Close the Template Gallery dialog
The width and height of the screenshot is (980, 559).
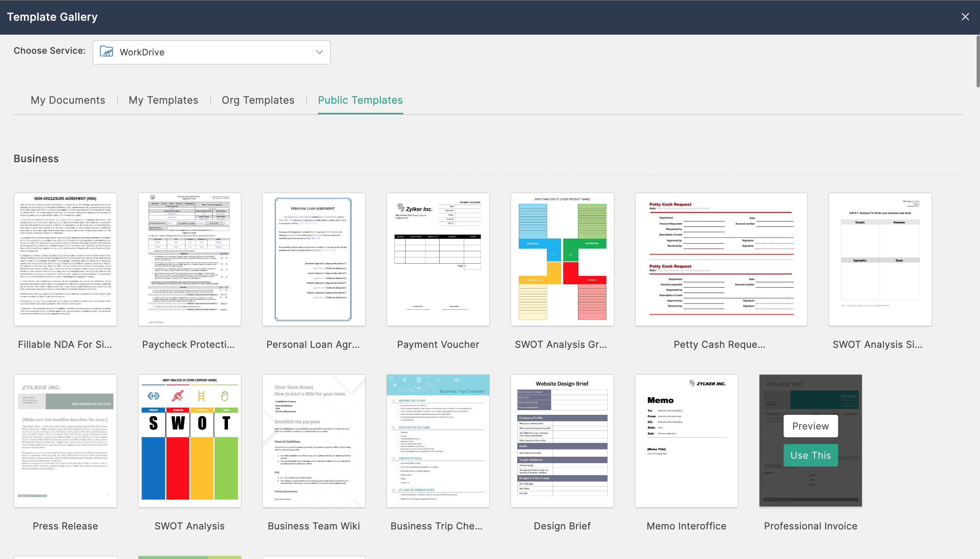point(965,17)
